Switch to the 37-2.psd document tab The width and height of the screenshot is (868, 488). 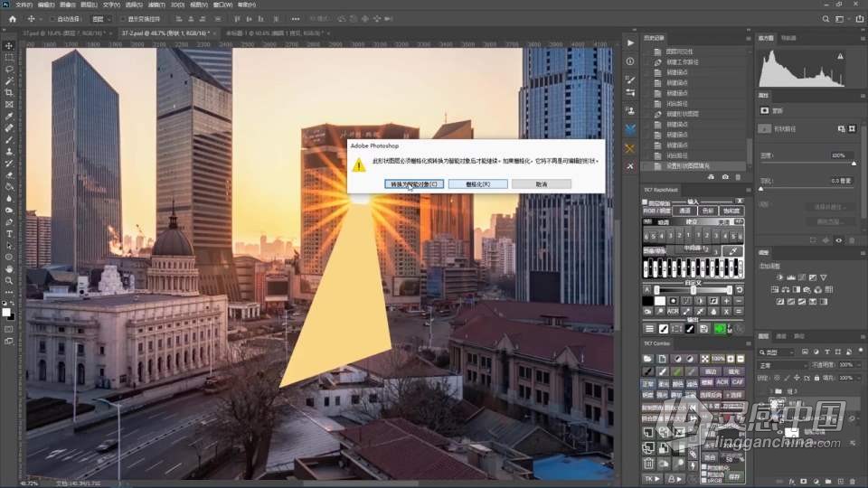[165, 33]
